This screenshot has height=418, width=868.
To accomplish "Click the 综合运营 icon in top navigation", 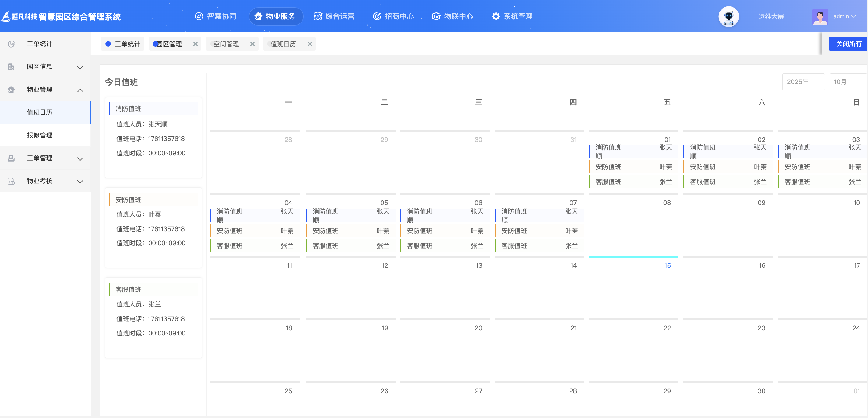I will 317,16.
